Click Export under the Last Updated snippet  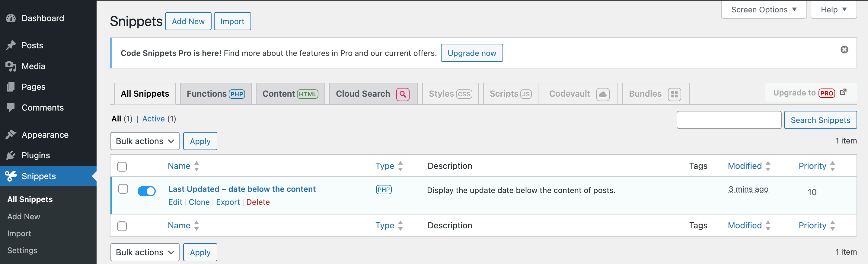coord(228,202)
